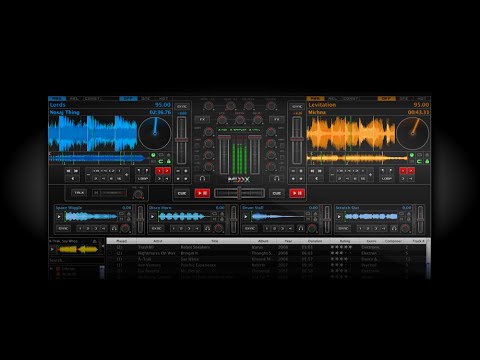Screen dimensions: 480x360
Task: Hit SYNC on the Lords deck
Action: point(182,106)
